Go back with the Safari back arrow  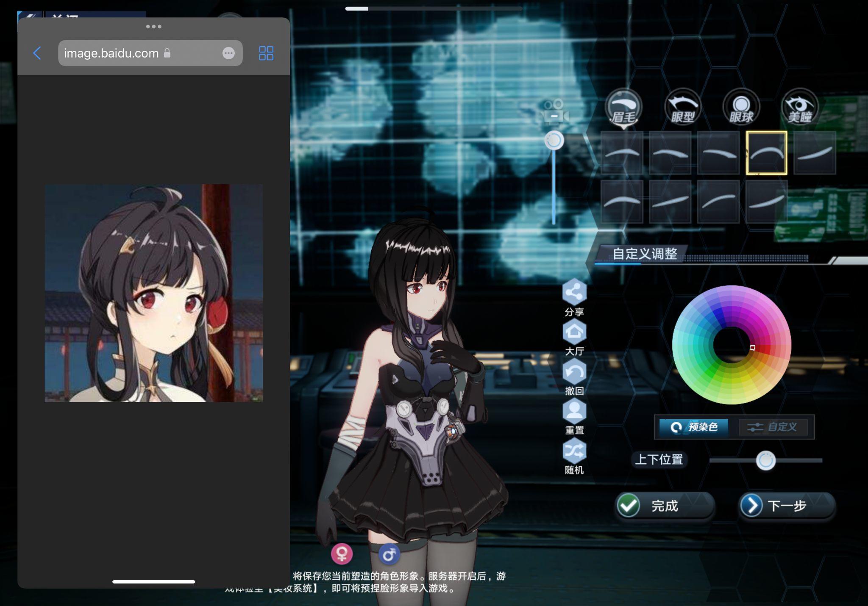(x=37, y=53)
